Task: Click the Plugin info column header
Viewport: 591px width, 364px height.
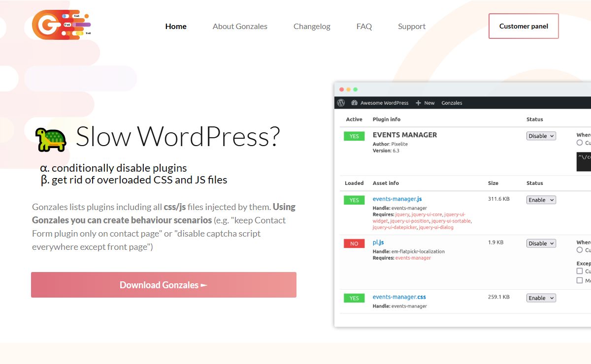Action: (387, 119)
